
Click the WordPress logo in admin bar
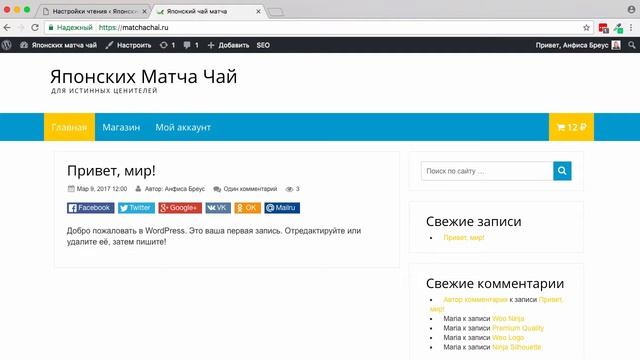point(6,45)
